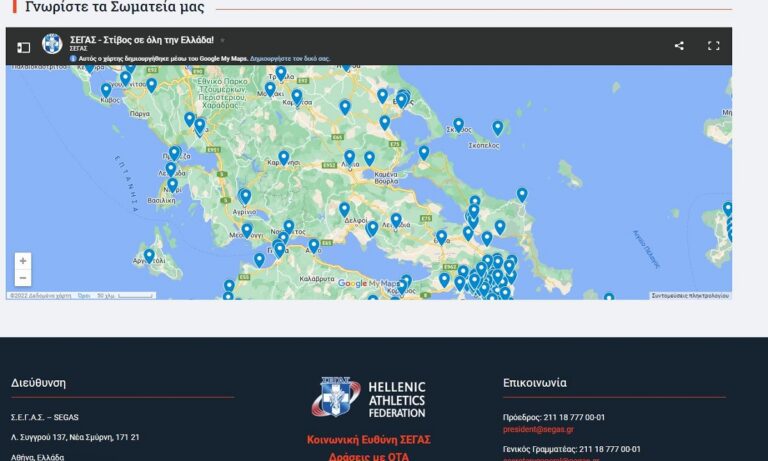Click the 'Επικοινωνία' footer heading
The height and width of the screenshot is (461, 768).
click(x=534, y=383)
